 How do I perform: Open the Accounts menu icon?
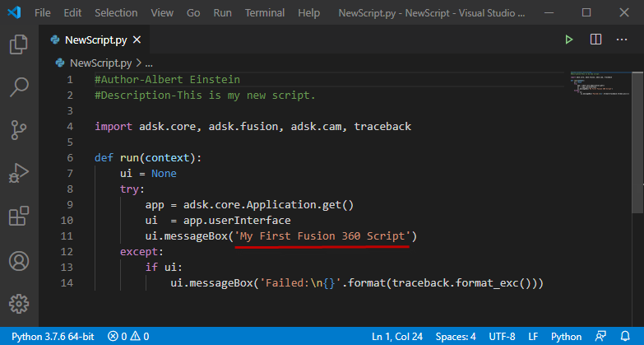(x=19, y=261)
